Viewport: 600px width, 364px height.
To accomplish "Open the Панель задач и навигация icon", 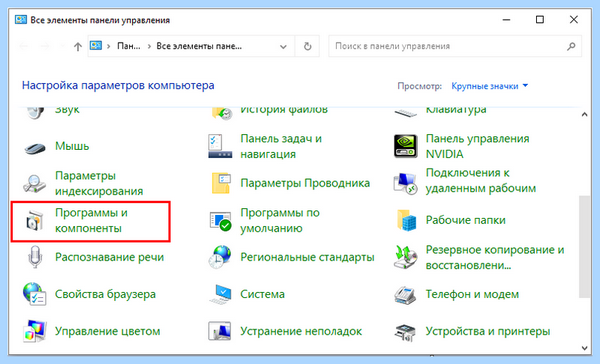I will coord(220,146).
